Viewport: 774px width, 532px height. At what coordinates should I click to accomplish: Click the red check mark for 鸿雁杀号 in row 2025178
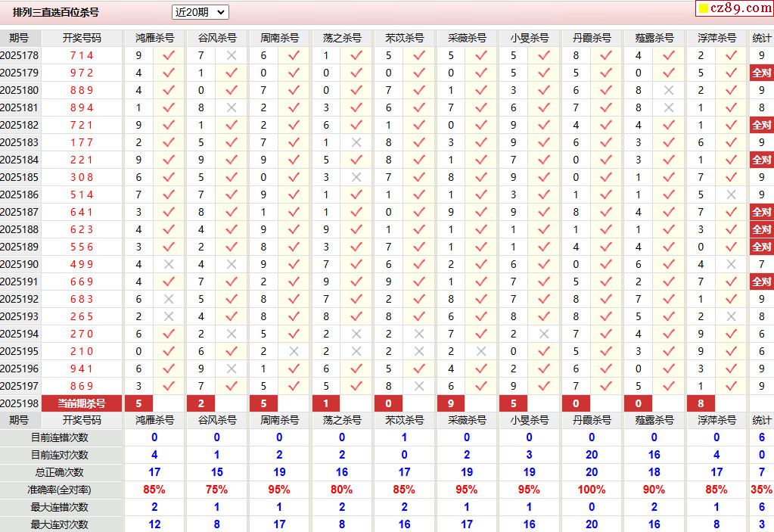pyautogui.click(x=169, y=55)
